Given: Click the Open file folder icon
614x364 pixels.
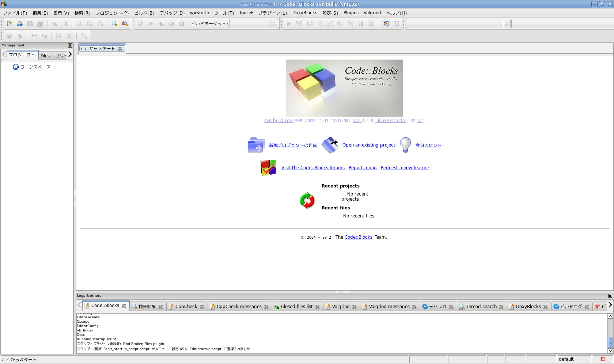Looking at the screenshot, I should coord(20,24).
